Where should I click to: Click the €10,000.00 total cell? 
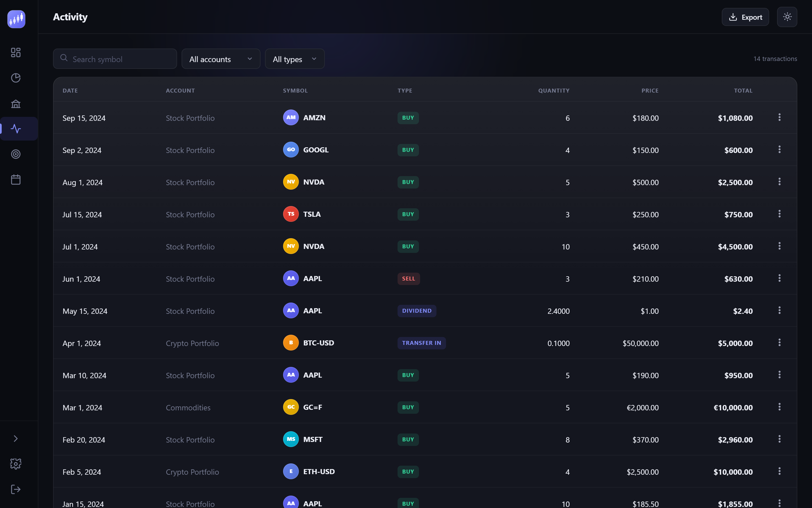(733, 408)
